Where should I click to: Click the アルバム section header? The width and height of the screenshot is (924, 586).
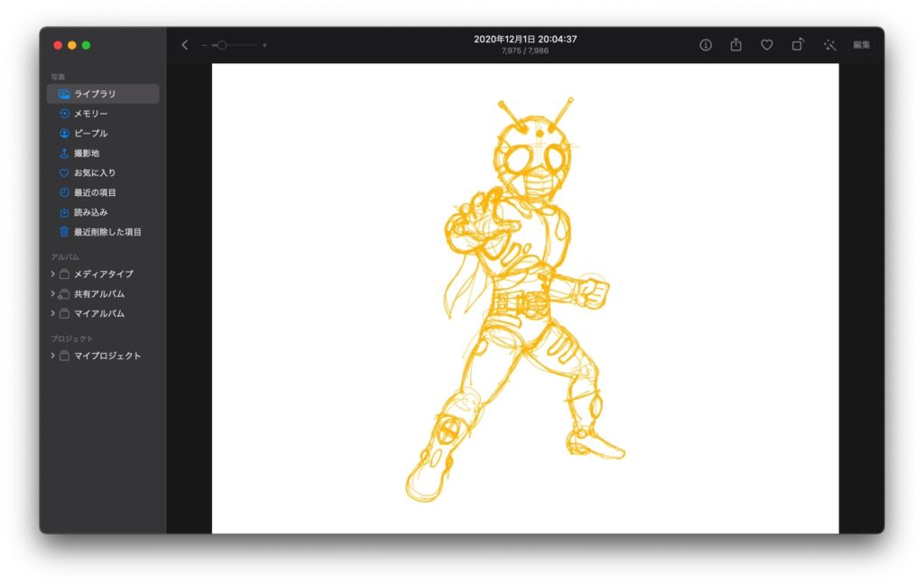pyautogui.click(x=65, y=257)
